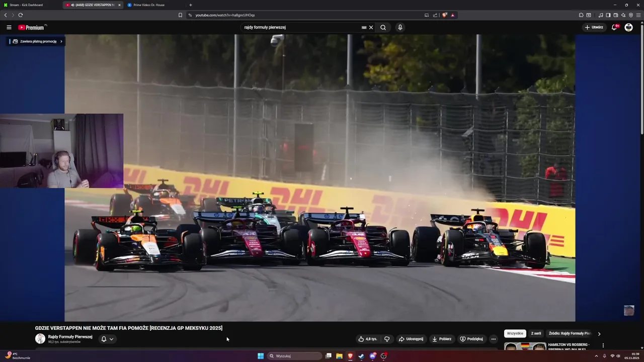Open YouTube account avatar menu
The width and height of the screenshot is (644, 362).
[628, 27]
